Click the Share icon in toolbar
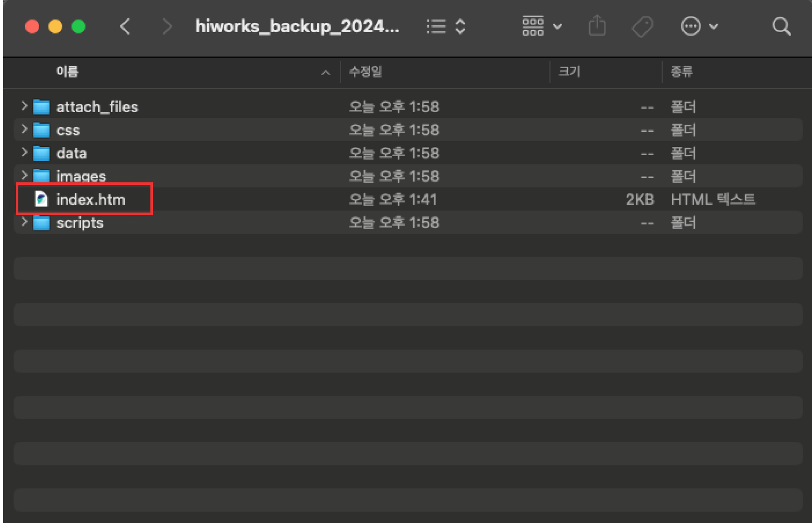This screenshot has width=812, height=523. 597,26
